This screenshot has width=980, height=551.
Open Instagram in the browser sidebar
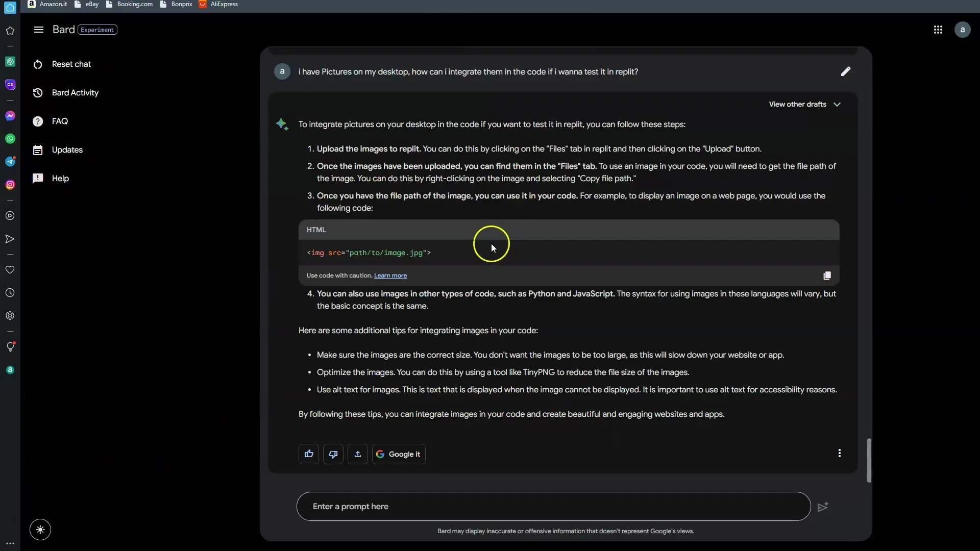(10, 185)
